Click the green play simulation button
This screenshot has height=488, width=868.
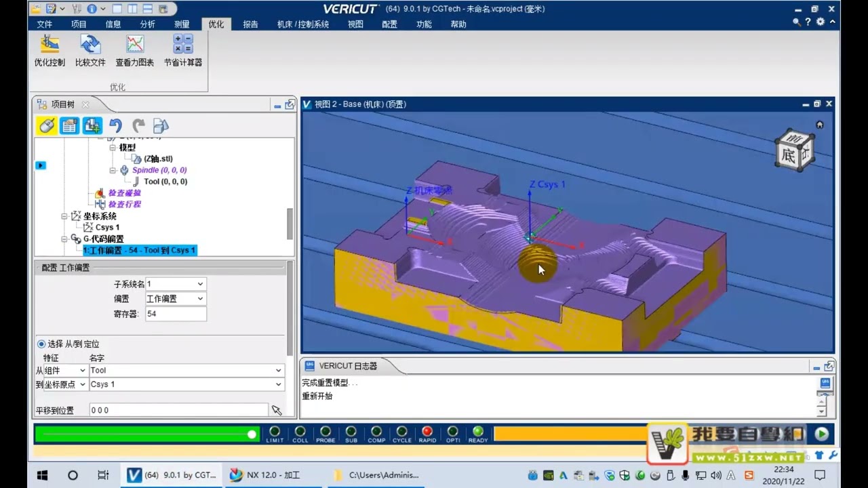pos(822,434)
